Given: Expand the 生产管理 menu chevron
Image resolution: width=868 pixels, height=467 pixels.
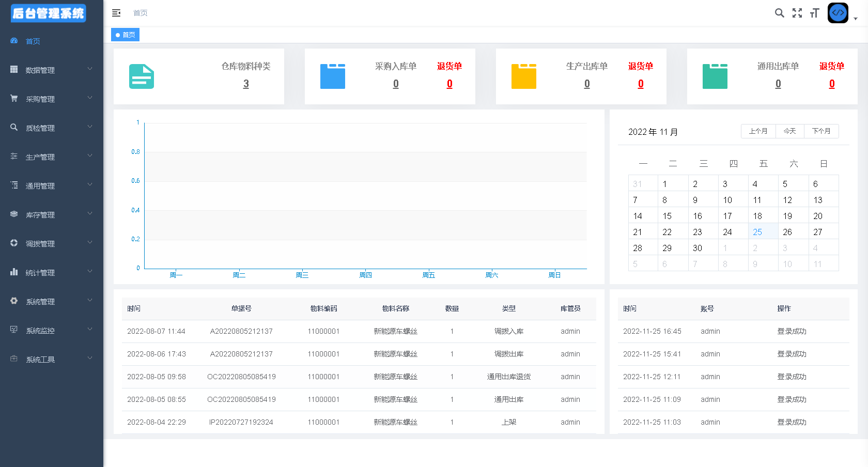Looking at the screenshot, I should pyautogui.click(x=90, y=155).
